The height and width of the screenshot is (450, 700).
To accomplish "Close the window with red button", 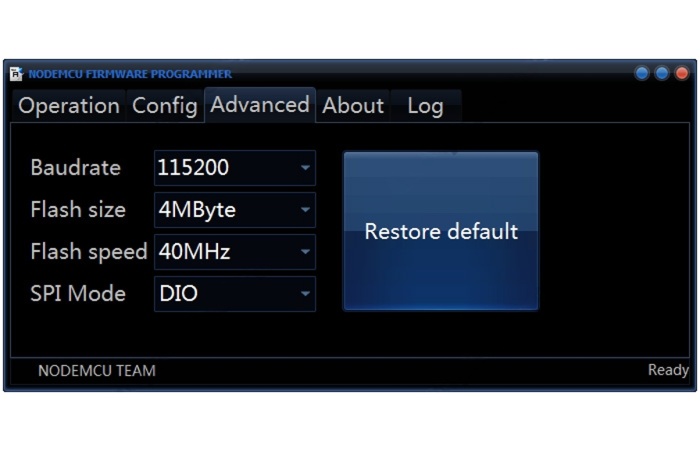I will coord(682,73).
